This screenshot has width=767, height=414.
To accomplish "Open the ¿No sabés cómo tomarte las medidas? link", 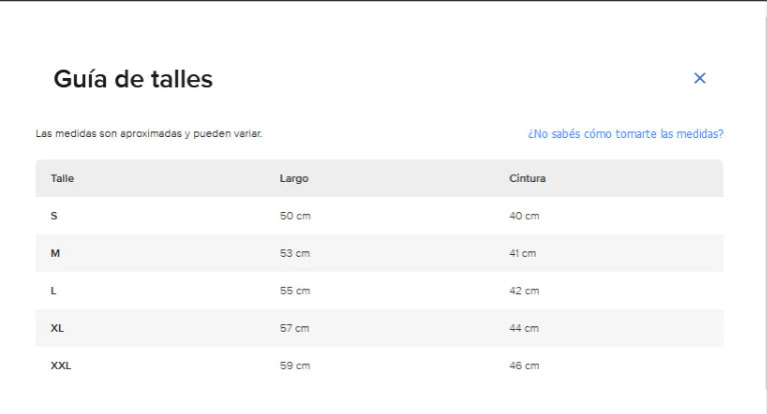I will [625, 134].
